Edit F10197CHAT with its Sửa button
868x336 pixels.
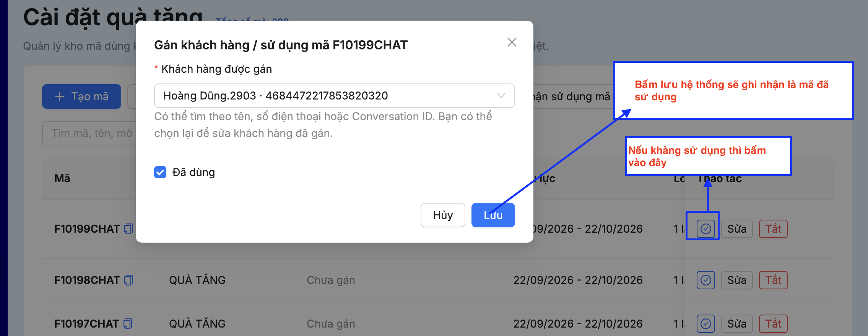pyautogui.click(x=737, y=324)
